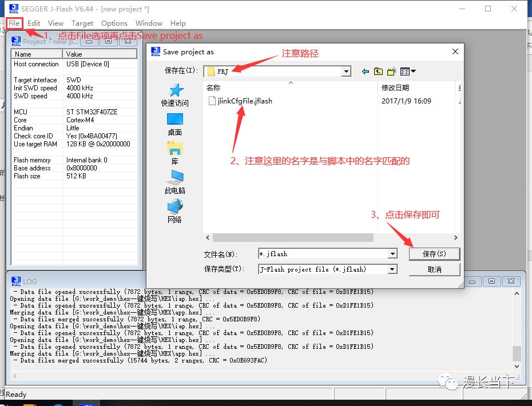
Task: Open the view options icon menu
Action: 408,71
